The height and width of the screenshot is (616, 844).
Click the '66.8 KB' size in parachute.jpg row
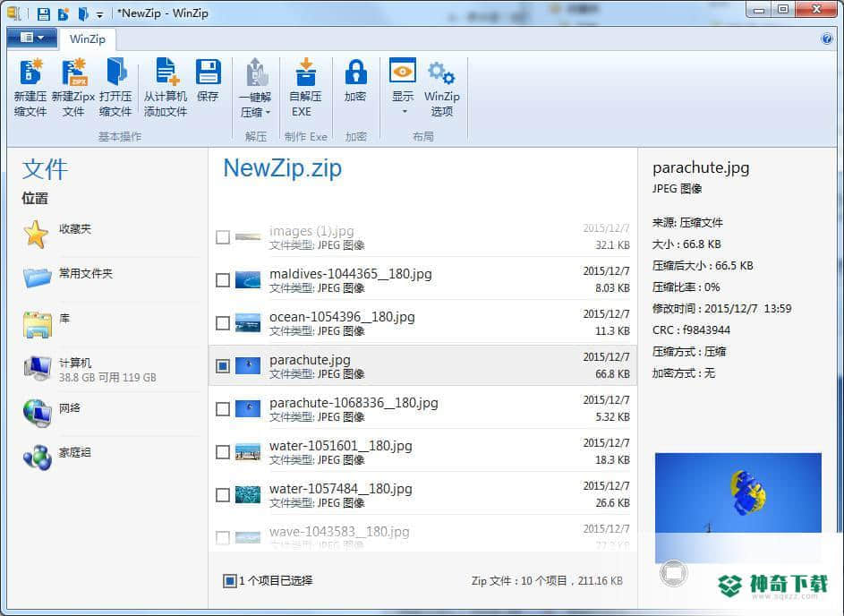coord(612,373)
